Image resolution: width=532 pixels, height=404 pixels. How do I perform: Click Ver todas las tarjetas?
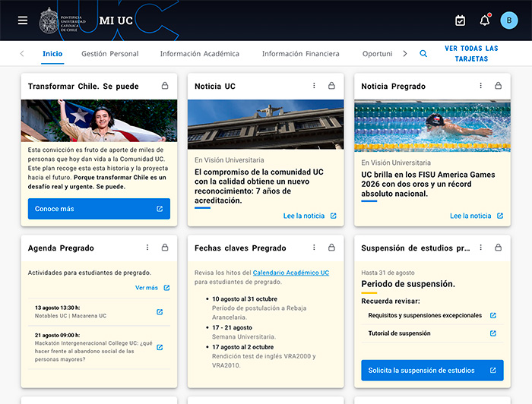pos(471,54)
